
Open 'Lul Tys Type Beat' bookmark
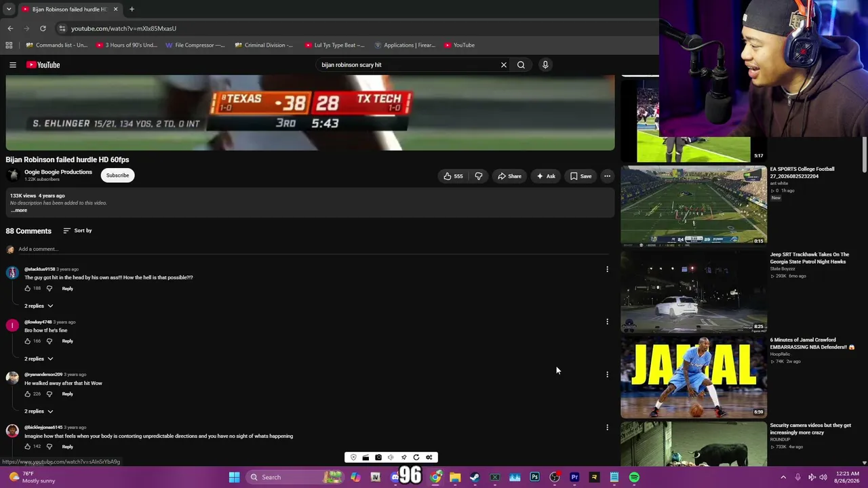pyautogui.click(x=335, y=45)
